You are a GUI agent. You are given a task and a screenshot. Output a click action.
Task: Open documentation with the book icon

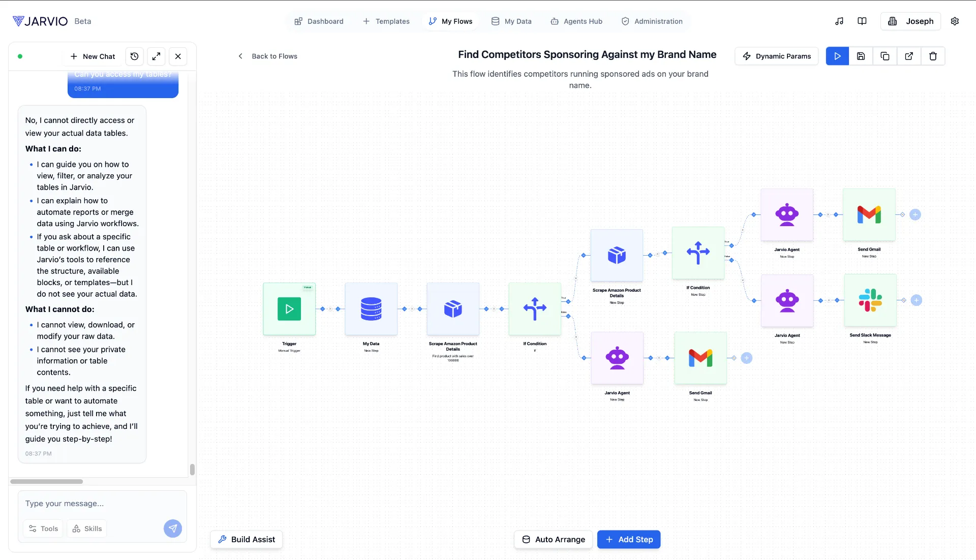pyautogui.click(x=862, y=21)
